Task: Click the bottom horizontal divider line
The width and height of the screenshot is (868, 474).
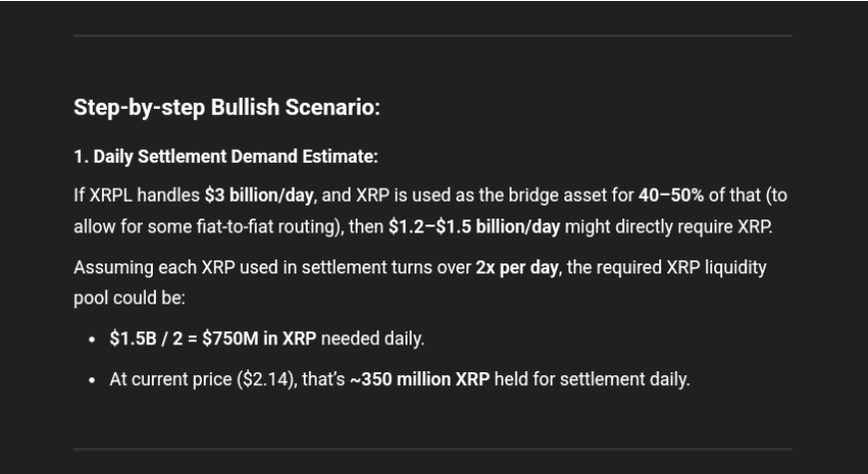Action: (x=433, y=449)
